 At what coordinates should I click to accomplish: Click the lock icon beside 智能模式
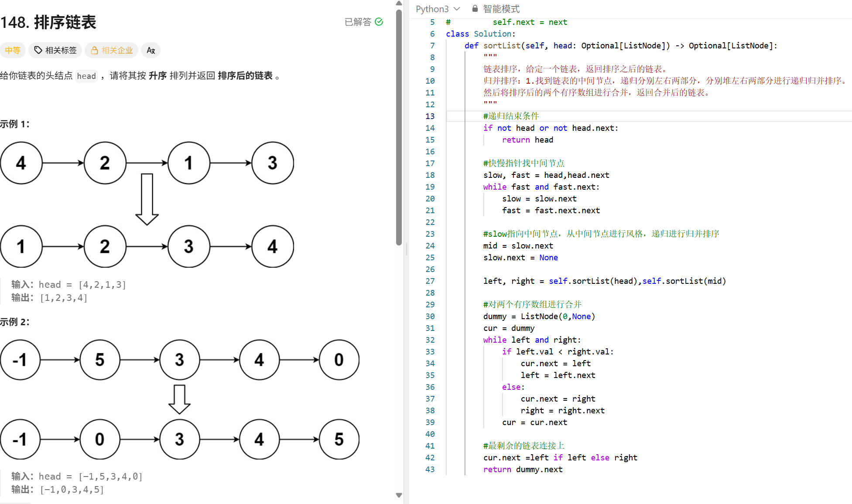point(475,9)
